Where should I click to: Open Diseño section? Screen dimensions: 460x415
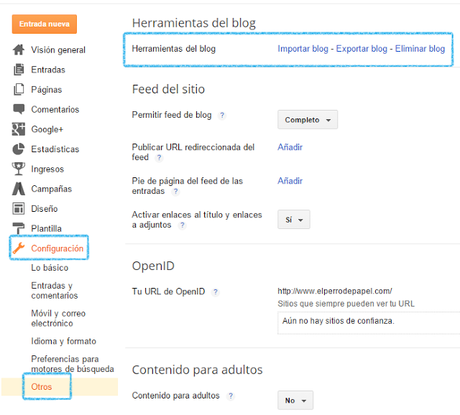44,209
